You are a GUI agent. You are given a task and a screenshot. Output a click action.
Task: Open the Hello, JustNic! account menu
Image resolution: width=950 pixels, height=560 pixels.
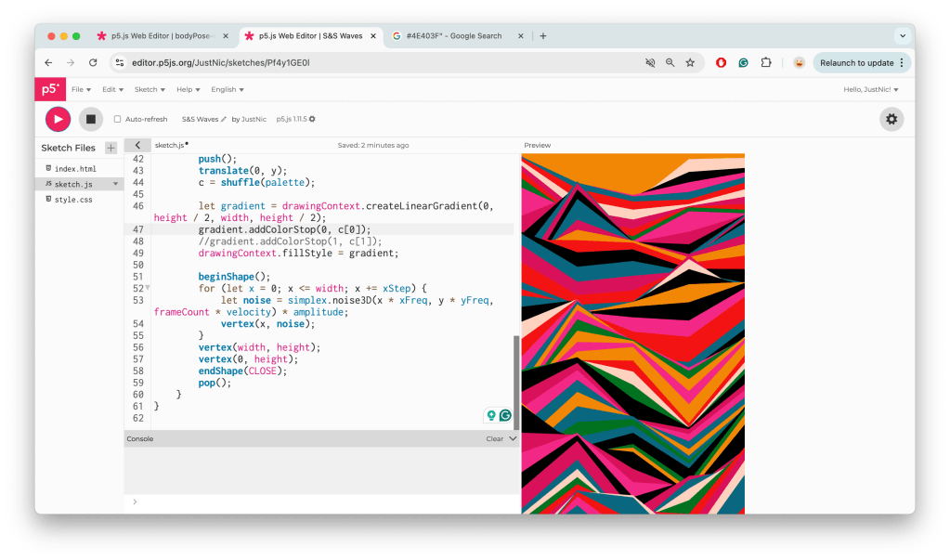tap(870, 90)
